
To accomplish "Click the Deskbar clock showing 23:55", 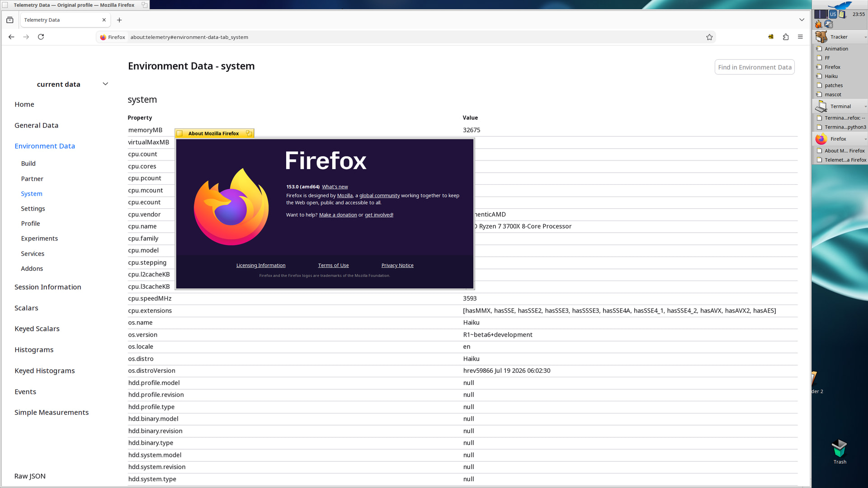I will click(859, 14).
